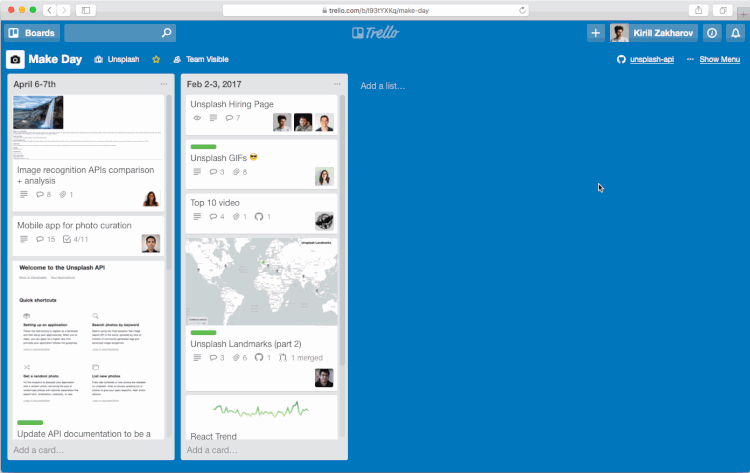Click second member avatar on Hiring Page card
The width and height of the screenshot is (750, 473).
[303, 122]
